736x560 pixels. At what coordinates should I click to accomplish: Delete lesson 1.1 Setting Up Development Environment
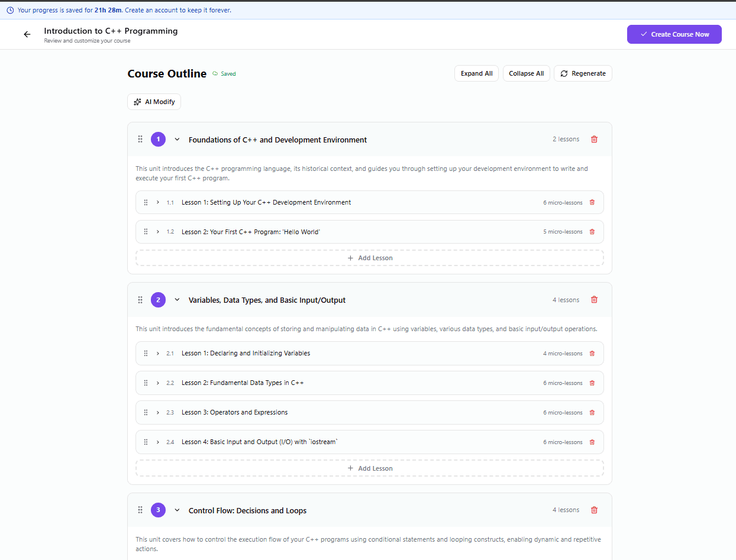592,202
